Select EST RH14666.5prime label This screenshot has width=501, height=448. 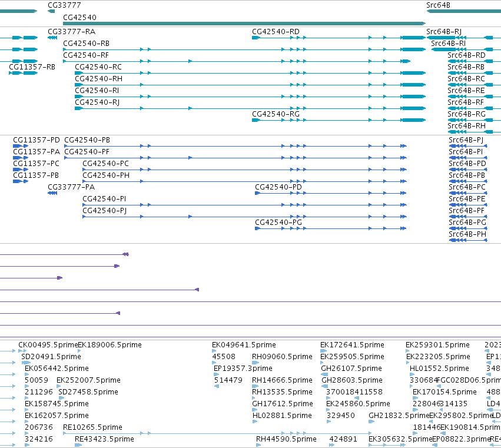(282, 380)
